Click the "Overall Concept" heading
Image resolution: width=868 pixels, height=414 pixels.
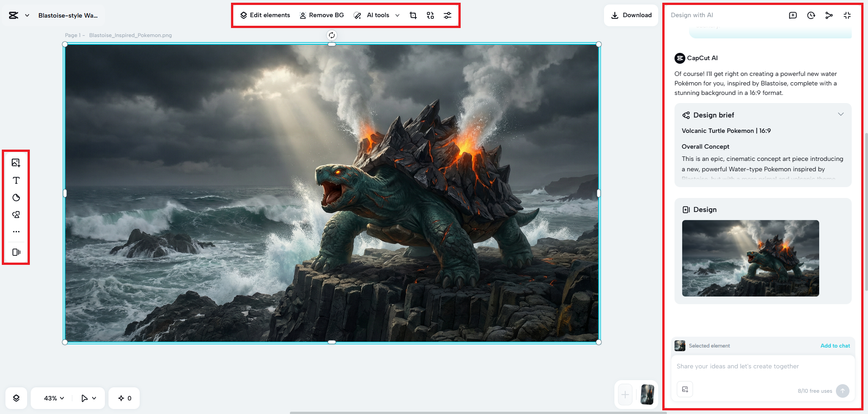(x=705, y=146)
